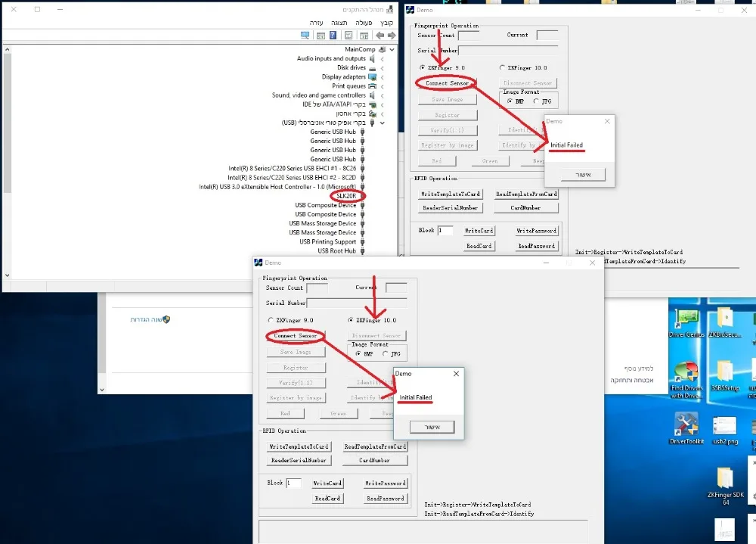Open the תצוגה menu in Device Manager

(339, 23)
